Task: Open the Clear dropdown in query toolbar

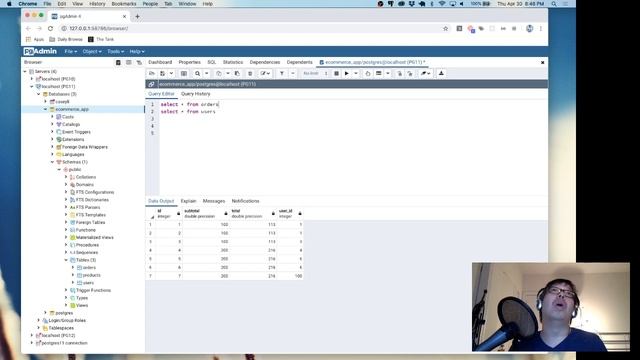Action: (x=425, y=73)
